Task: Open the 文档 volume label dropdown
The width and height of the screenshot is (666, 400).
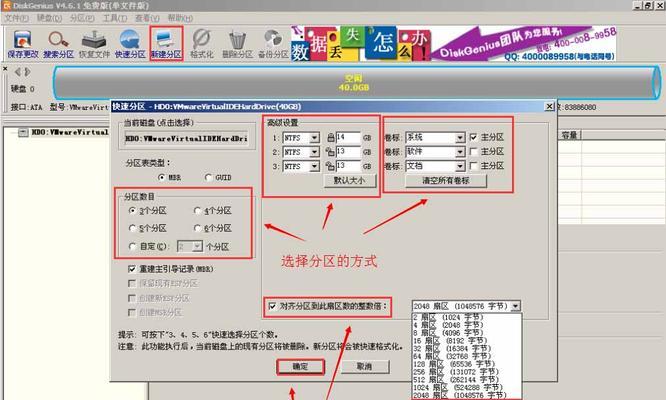Action: coord(460,166)
